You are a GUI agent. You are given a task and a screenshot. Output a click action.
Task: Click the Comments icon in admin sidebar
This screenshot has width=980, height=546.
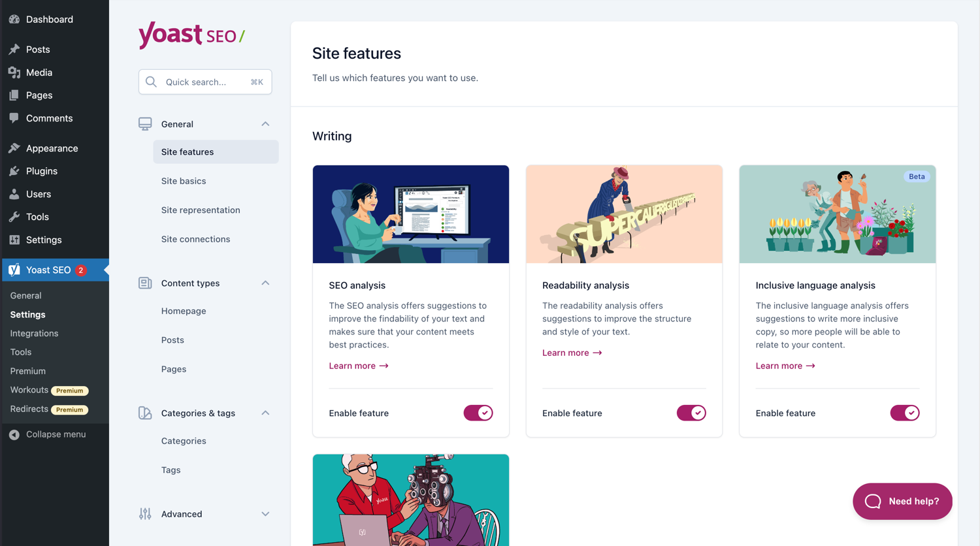pyautogui.click(x=14, y=118)
